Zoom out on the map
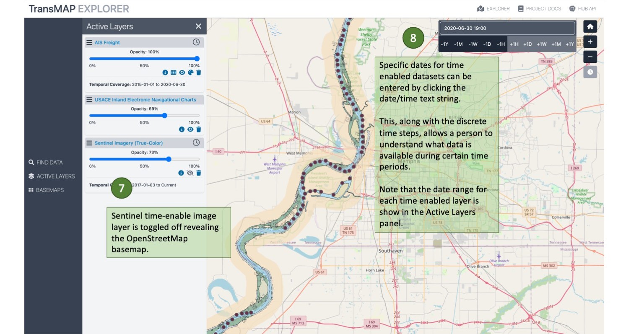 coord(590,57)
